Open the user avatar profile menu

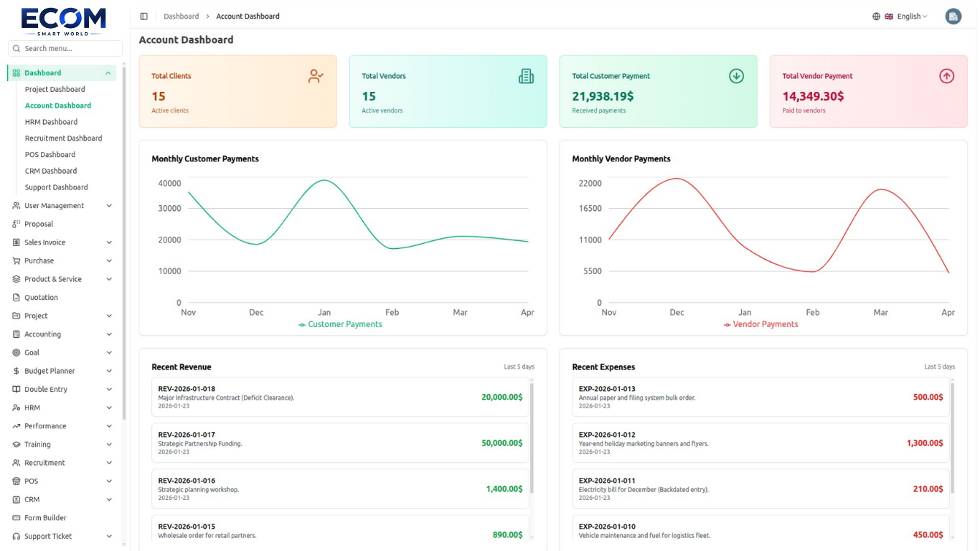click(953, 17)
